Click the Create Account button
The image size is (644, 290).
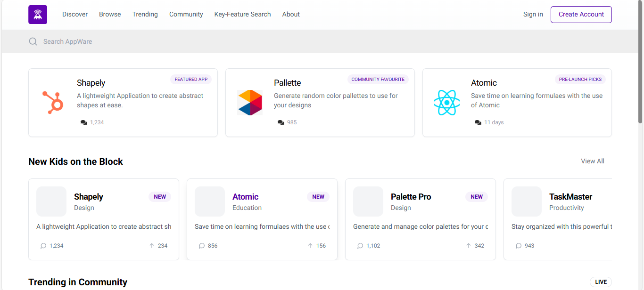(x=581, y=14)
